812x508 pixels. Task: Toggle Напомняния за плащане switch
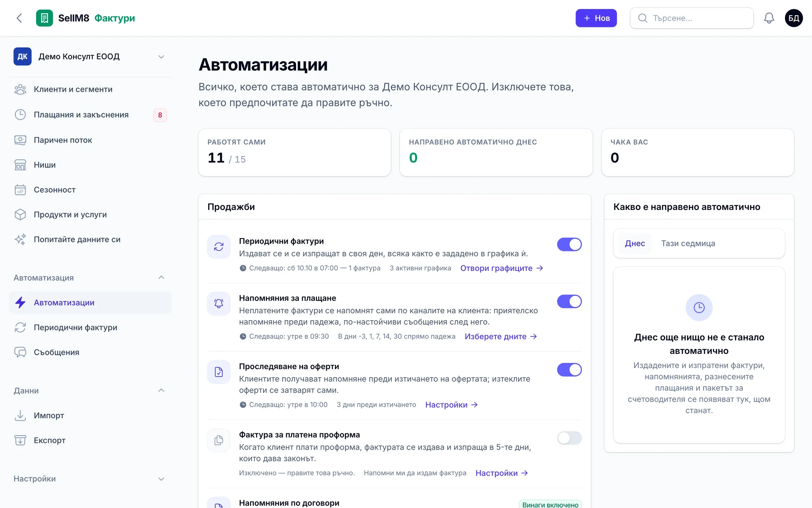click(x=569, y=301)
